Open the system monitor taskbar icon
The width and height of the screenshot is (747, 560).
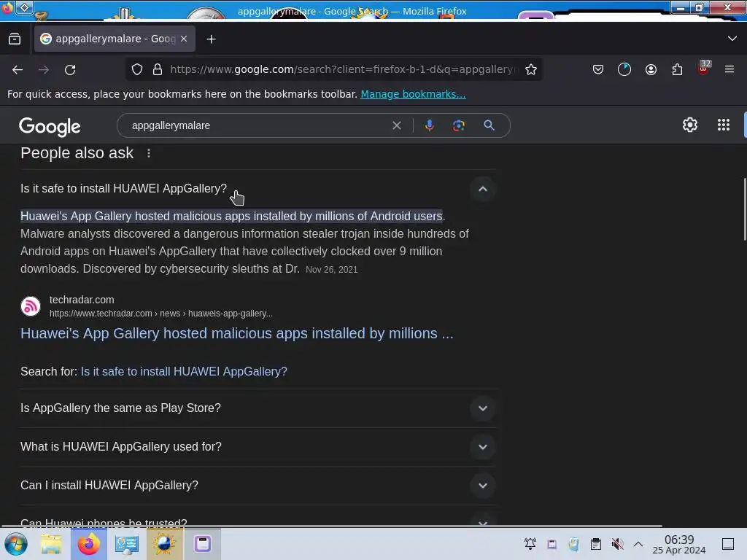[x=126, y=544]
